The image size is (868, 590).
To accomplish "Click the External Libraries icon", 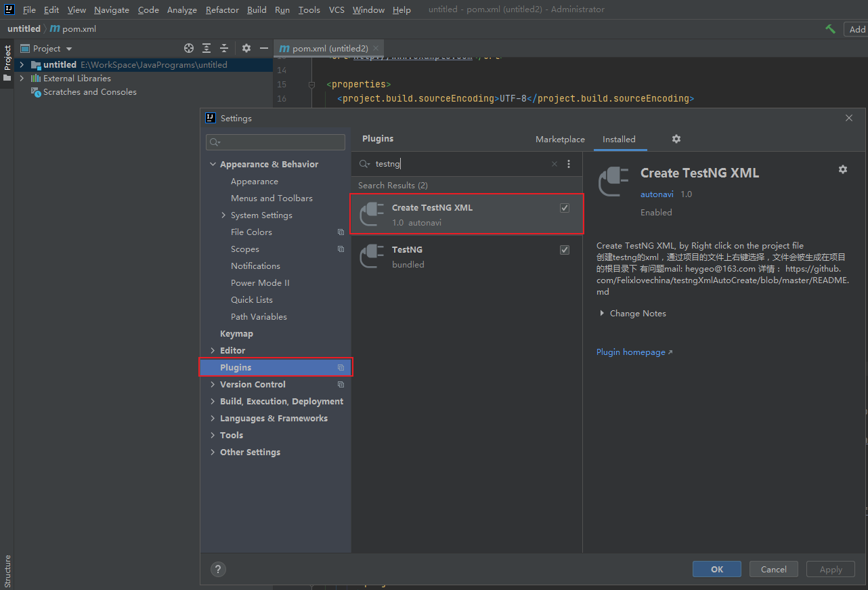I will pyautogui.click(x=36, y=79).
